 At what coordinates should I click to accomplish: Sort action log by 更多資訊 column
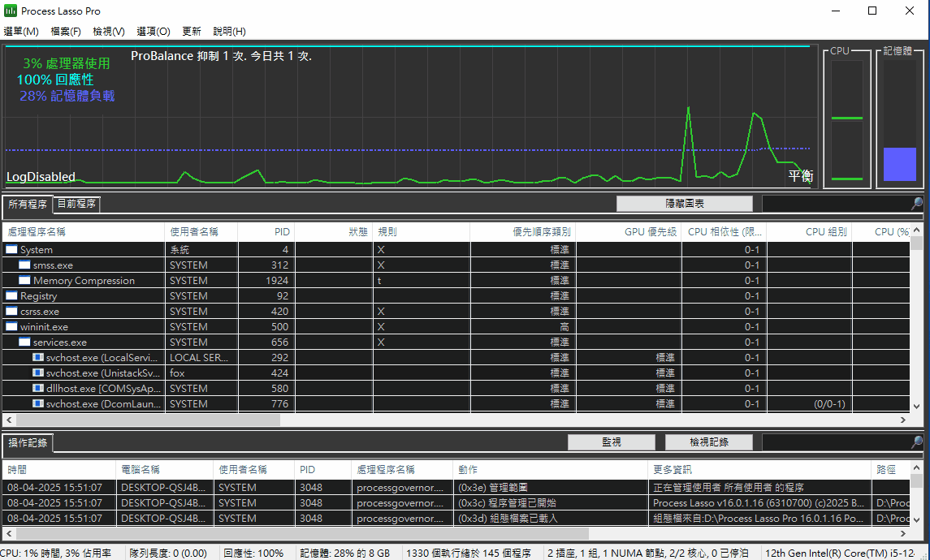pos(759,469)
